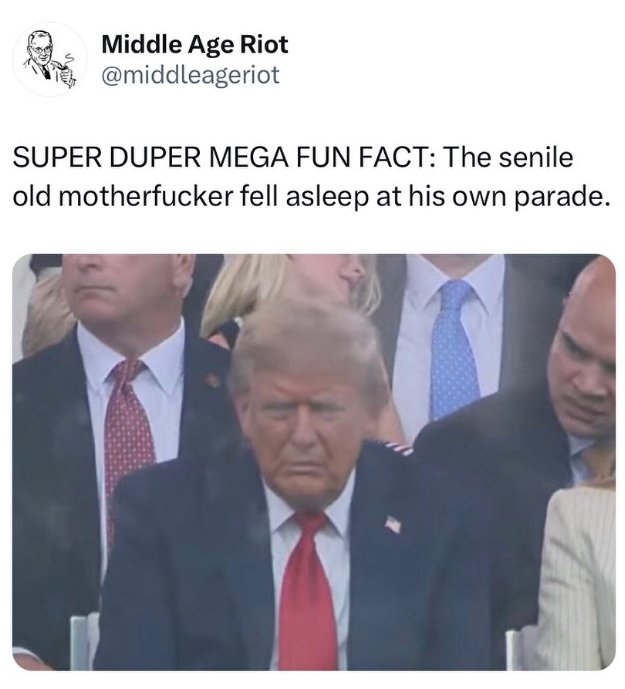Click the striped ribbon on the shoulder

(x=398, y=448)
